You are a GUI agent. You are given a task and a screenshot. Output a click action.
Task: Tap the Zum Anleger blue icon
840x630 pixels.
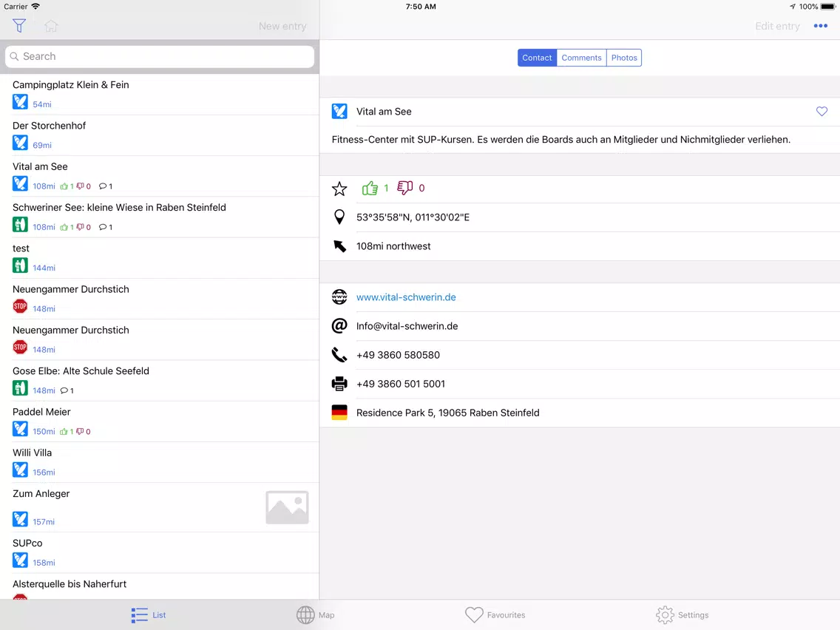pos(20,519)
